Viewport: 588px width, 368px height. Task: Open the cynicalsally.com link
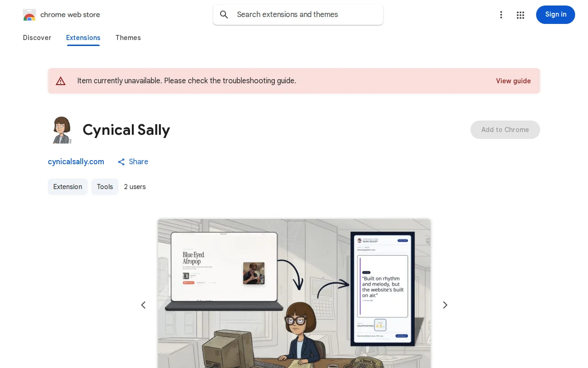(76, 162)
